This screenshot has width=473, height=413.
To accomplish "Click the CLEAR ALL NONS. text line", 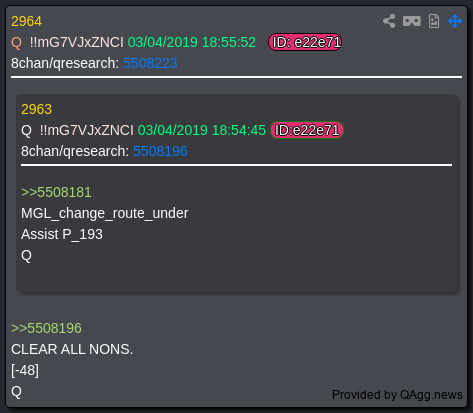I will tap(72, 349).
